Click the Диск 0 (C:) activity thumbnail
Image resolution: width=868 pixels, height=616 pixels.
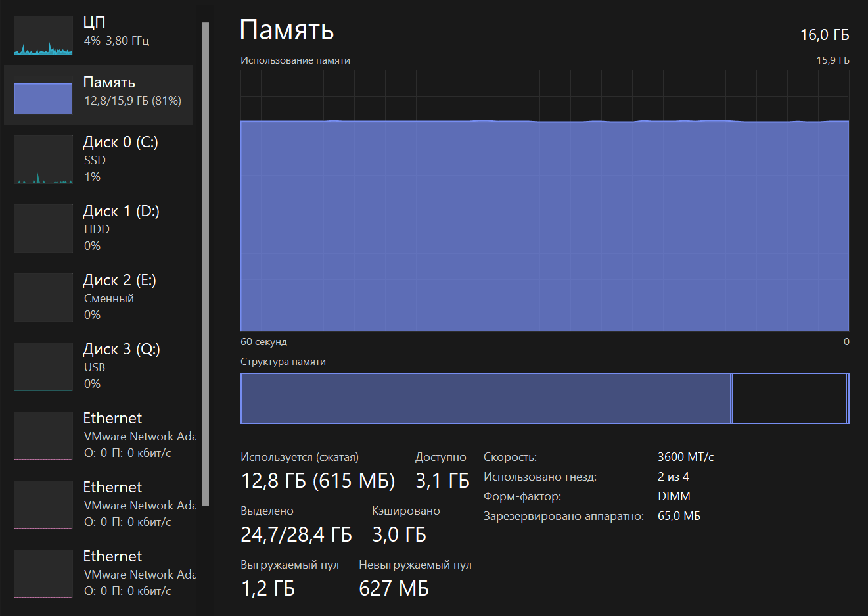click(43, 160)
